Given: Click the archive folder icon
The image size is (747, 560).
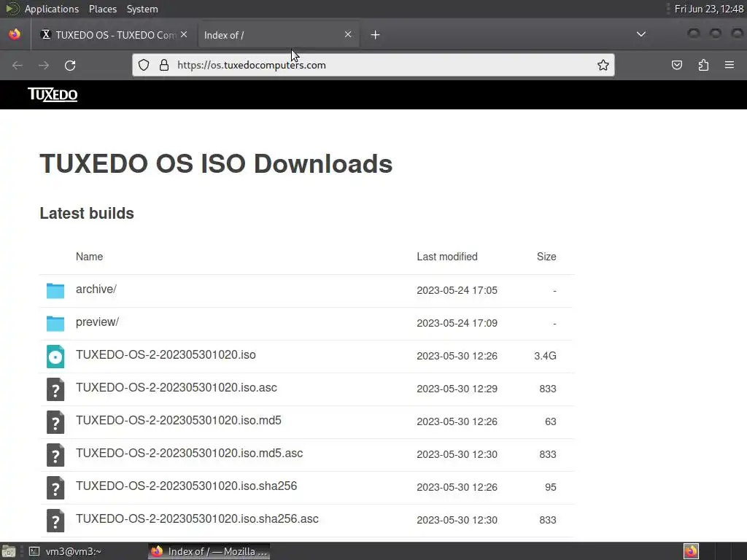Looking at the screenshot, I should [55, 290].
